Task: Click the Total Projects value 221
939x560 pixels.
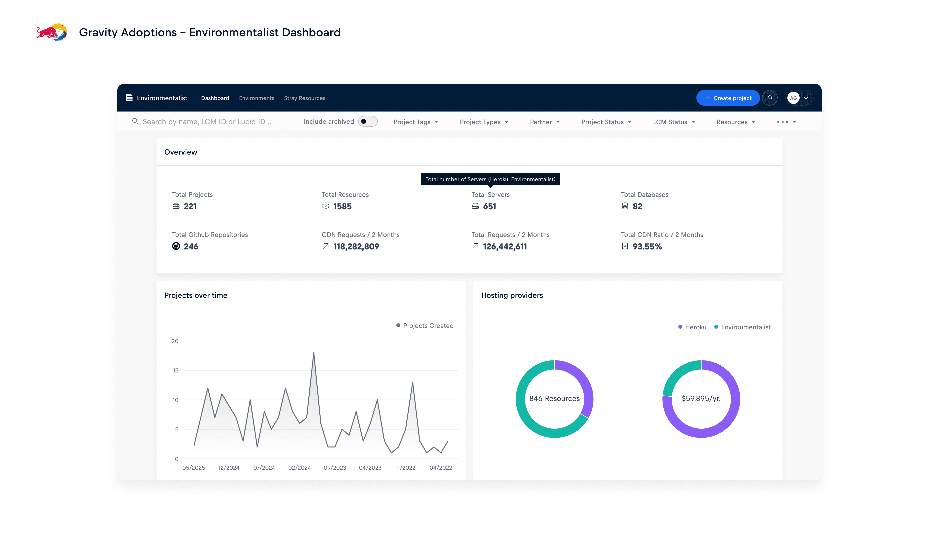Action: pos(190,206)
